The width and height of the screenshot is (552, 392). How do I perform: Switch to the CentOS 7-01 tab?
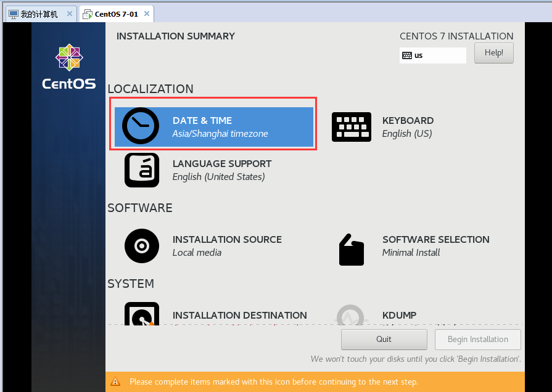click(x=117, y=14)
